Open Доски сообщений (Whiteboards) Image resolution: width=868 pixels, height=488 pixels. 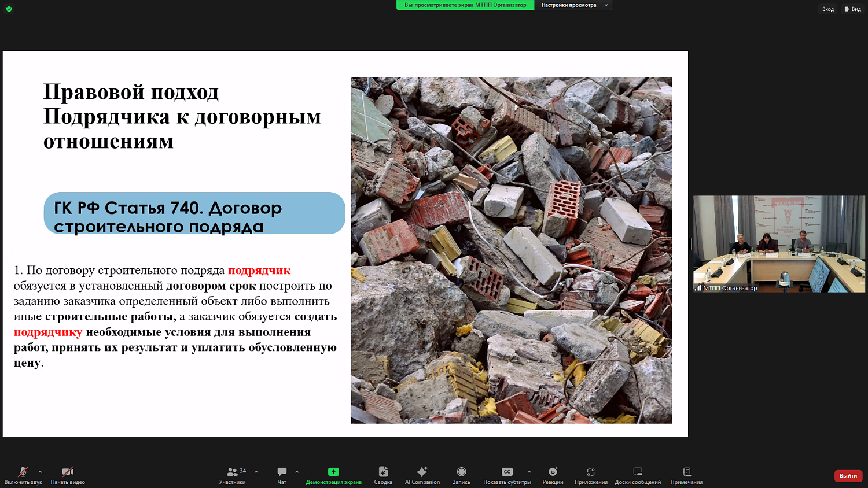click(638, 475)
